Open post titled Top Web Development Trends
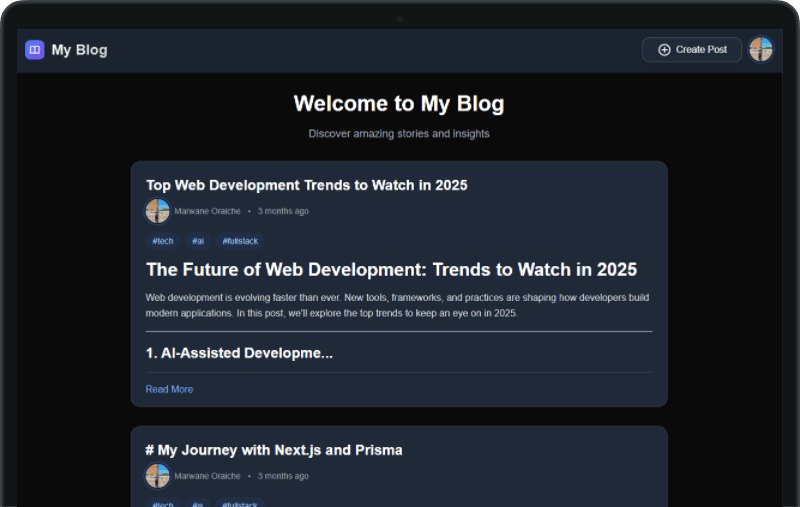Image resolution: width=800 pixels, height=507 pixels. 306,185
